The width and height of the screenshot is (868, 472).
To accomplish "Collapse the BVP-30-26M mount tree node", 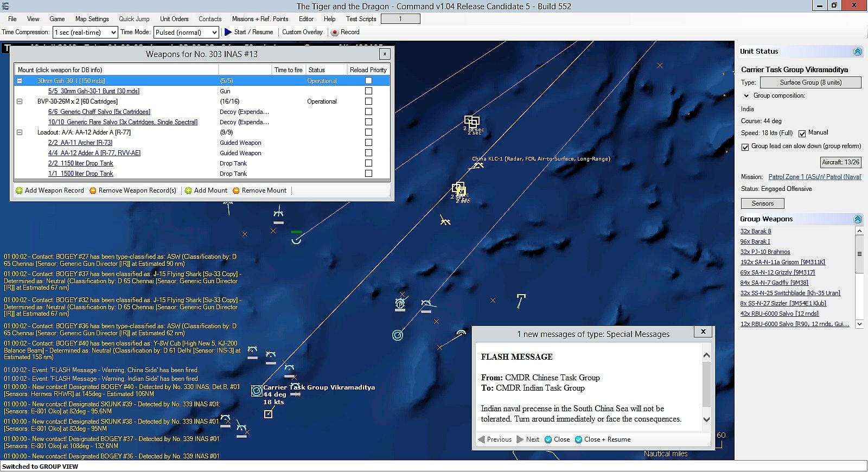I will 20,101.
